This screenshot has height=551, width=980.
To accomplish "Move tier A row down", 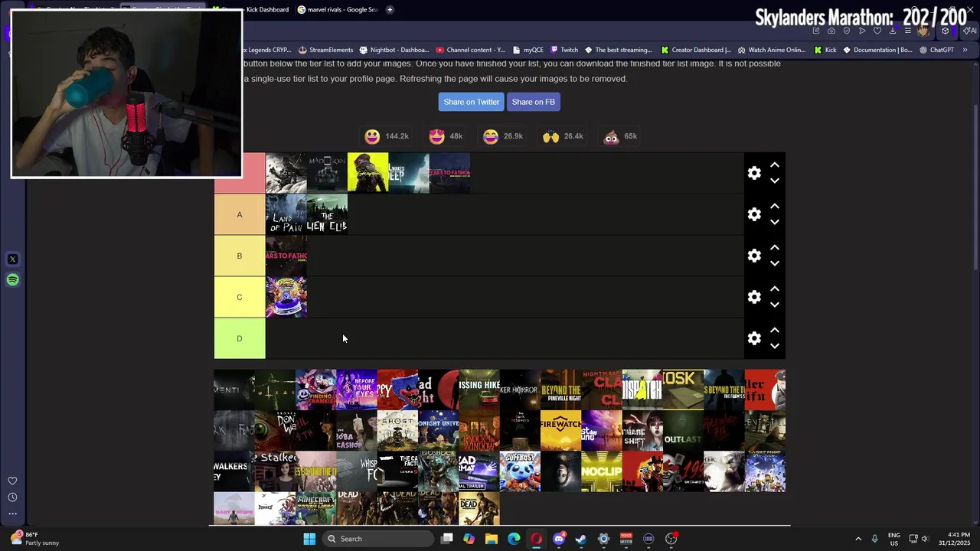I will (775, 222).
